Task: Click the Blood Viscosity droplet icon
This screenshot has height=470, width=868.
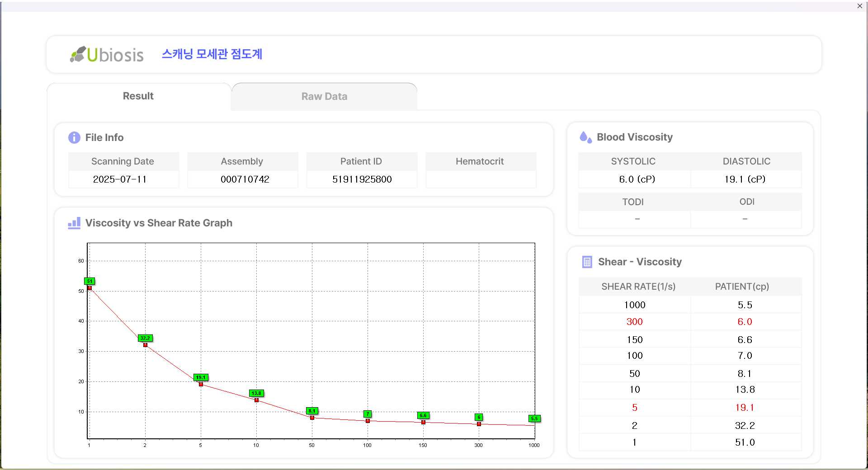Action: click(585, 137)
